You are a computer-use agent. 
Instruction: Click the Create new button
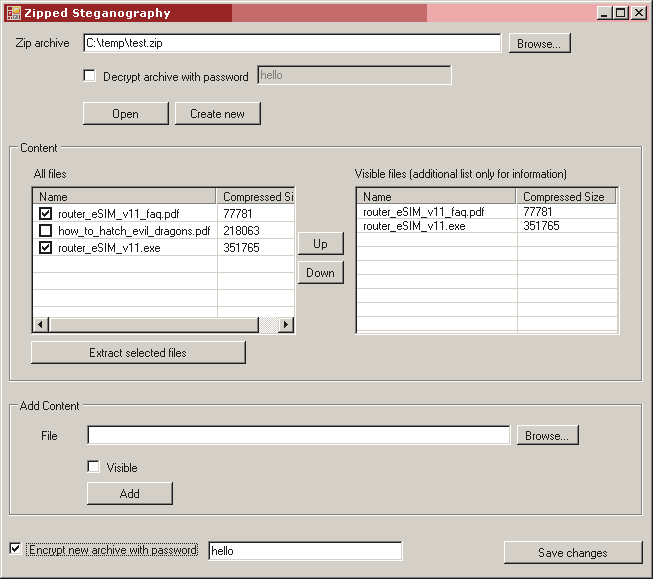(x=217, y=114)
